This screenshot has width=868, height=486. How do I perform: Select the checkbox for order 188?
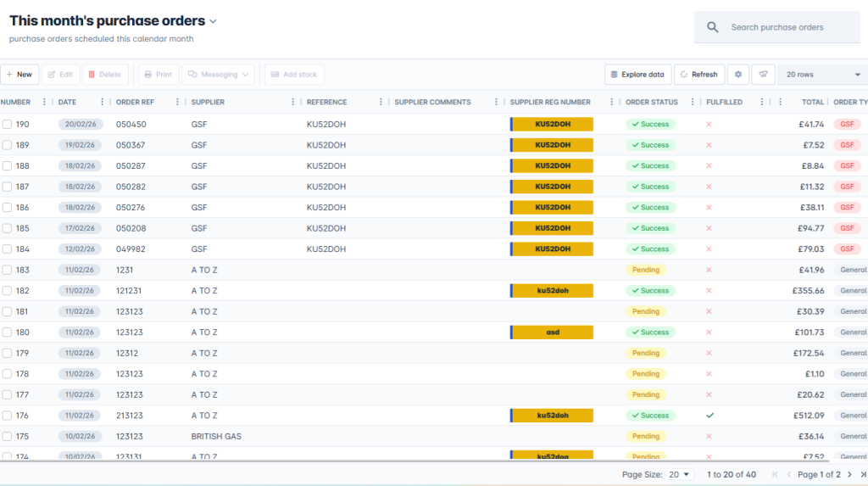pos(7,165)
